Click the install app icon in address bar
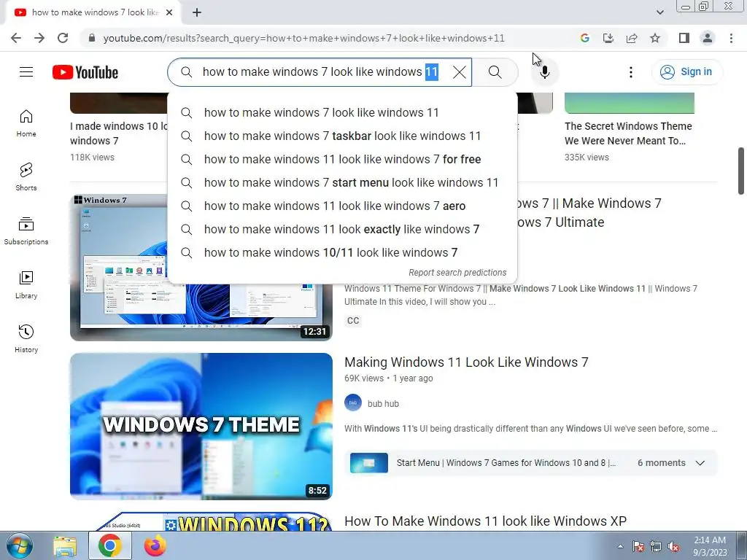This screenshot has height=560, width=747. (608, 38)
